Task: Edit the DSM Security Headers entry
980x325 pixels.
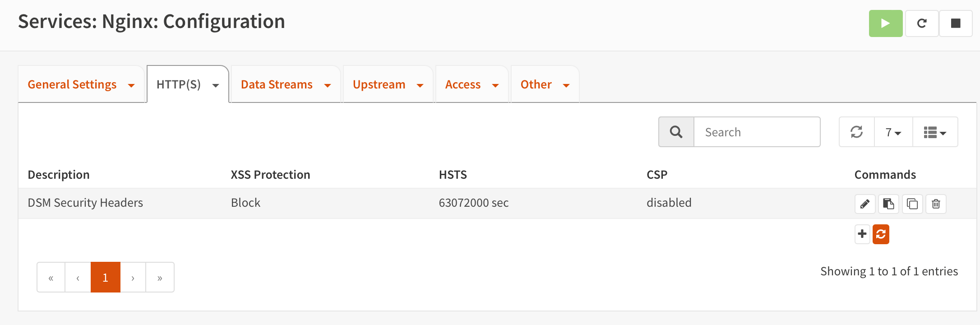Action: click(x=864, y=204)
